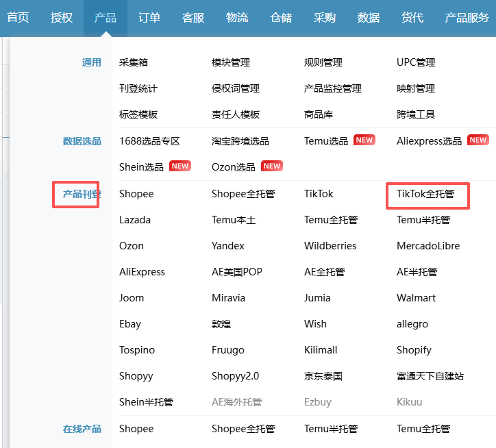496x448 pixels.
Task: Click the UPC管理 menu item
Action: (x=416, y=62)
